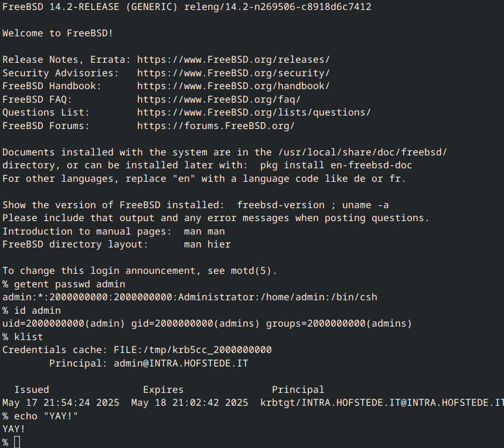504x448 pixels.
Task: Open the FreeBSD handbook URL
Action: click(x=233, y=86)
